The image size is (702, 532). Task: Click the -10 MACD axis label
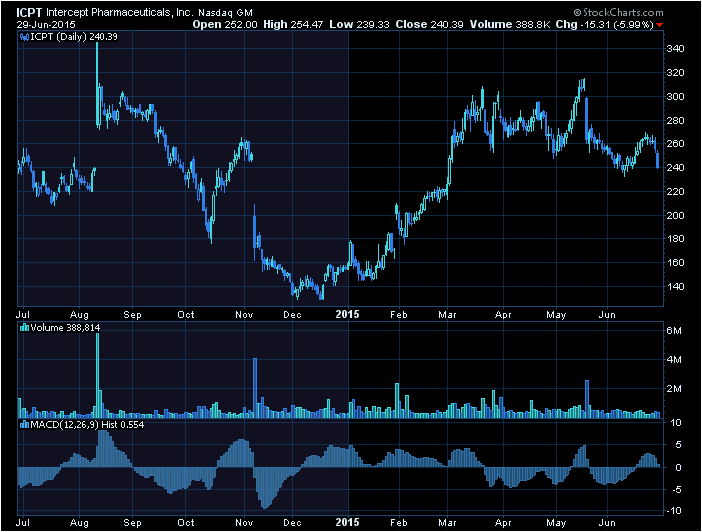coord(675,511)
